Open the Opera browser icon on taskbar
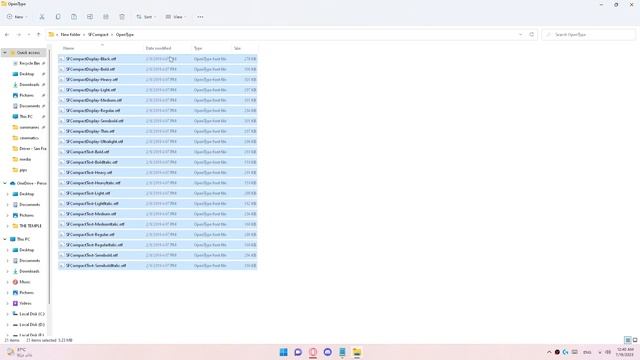 point(313,352)
